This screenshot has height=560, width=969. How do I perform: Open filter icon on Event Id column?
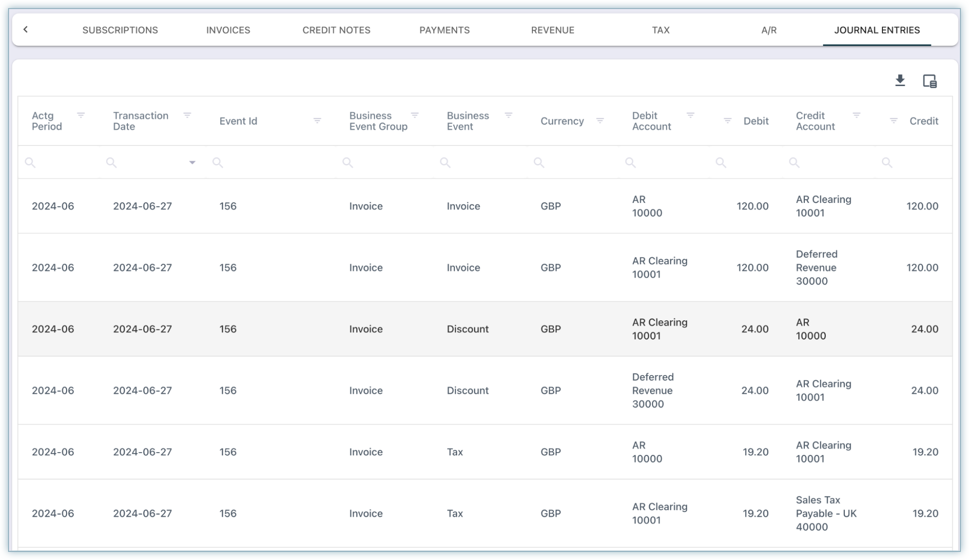[x=317, y=121]
